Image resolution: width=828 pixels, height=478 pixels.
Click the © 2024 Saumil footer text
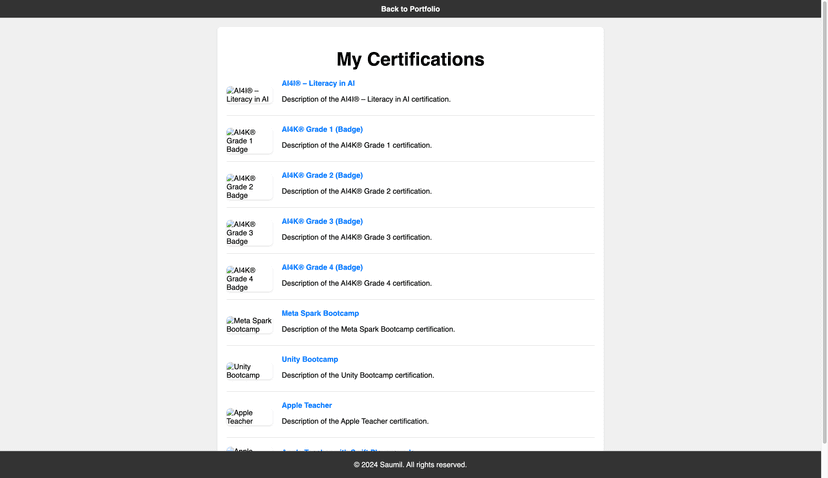coord(410,465)
